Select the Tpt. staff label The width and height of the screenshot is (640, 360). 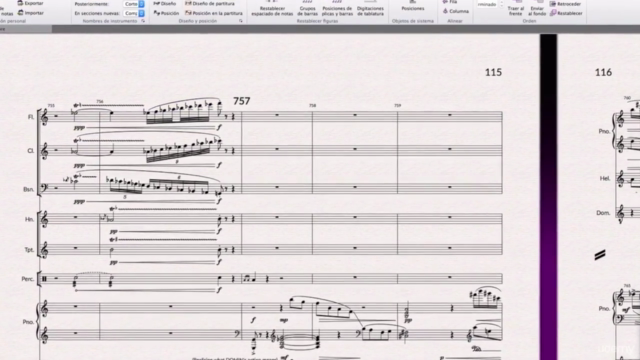click(29, 250)
